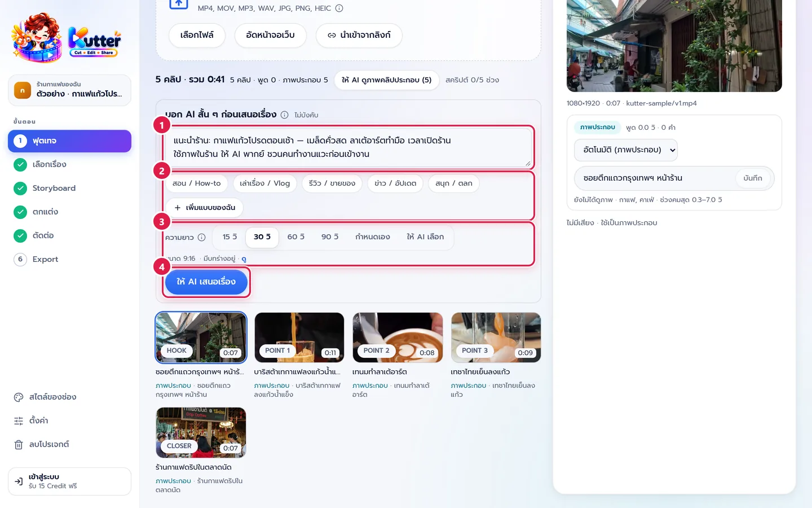Click the trash icon for ลบโปรเจกต์

coord(19,445)
